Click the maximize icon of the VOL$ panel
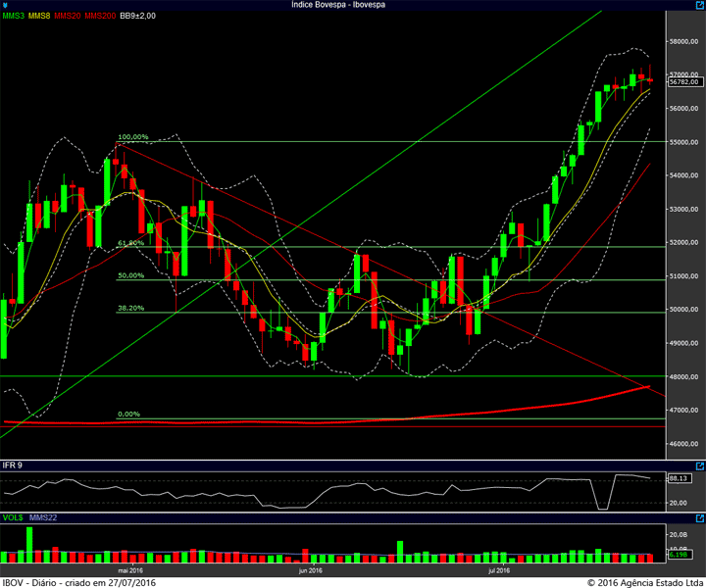The height and width of the screenshot is (588, 706). [700, 518]
